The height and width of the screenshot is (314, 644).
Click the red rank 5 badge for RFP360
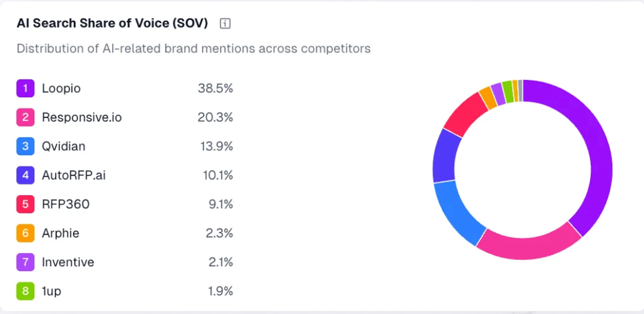coord(25,204)
